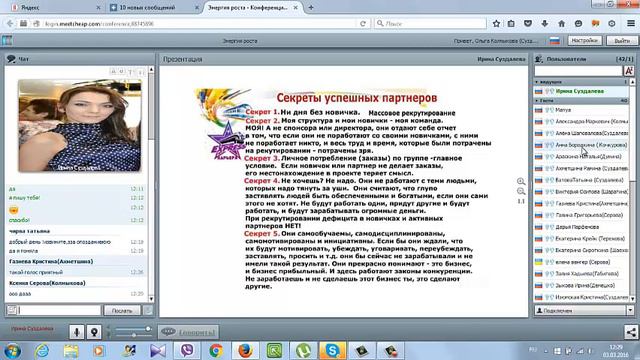The width and height of the screenshot is (640, 360).
Task: Click the Настройки settings button
Action: [x=584, y=40]
